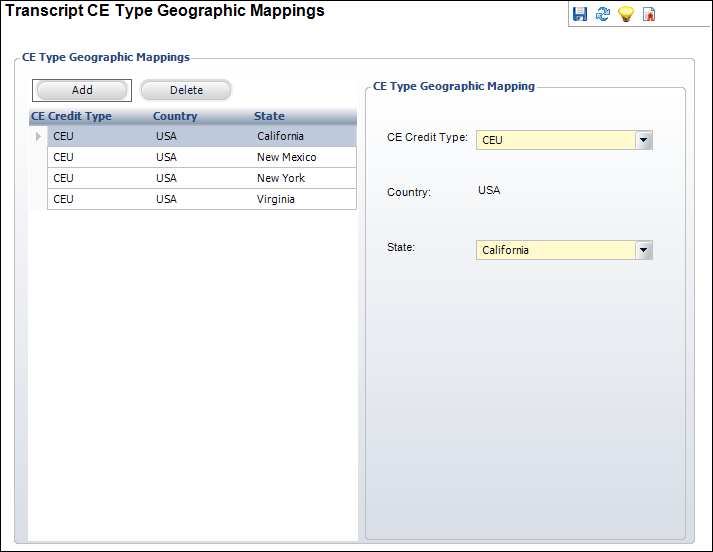Screen dimensions: 713x552
Task: Click CEU cell in New Mexico row
Action: coord(63,157)
